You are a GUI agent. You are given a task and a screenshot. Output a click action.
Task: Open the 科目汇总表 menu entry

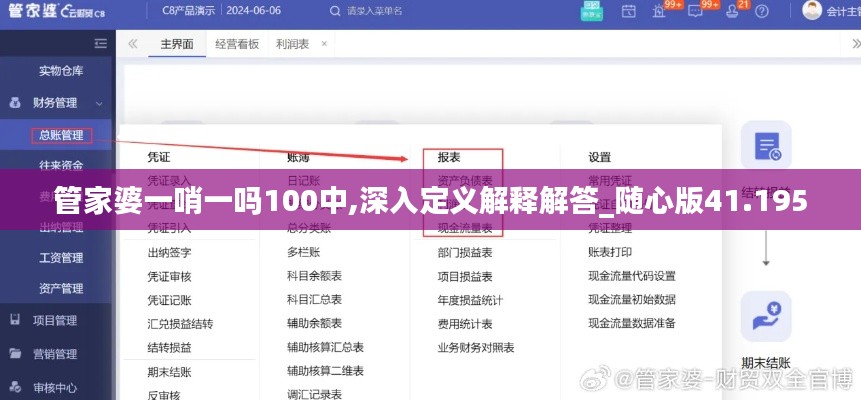314,299
